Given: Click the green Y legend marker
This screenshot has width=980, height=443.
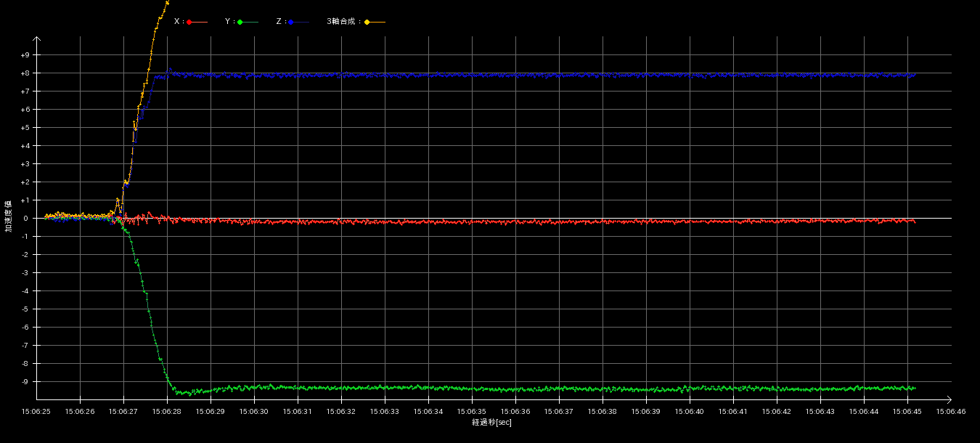Looking at the screenshot, I should point(240,23).
